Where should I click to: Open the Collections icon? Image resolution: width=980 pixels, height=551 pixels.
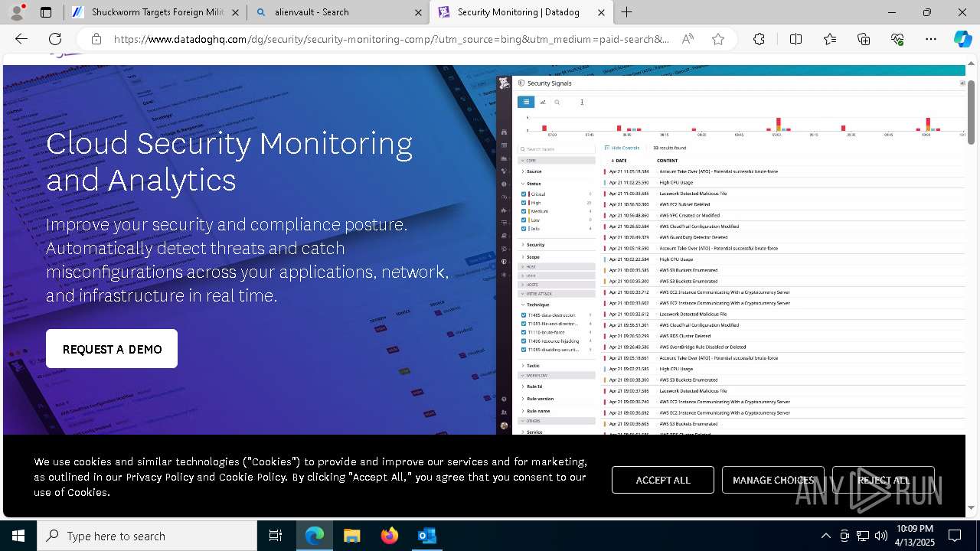pyautogui.click(x=864, y=39)
